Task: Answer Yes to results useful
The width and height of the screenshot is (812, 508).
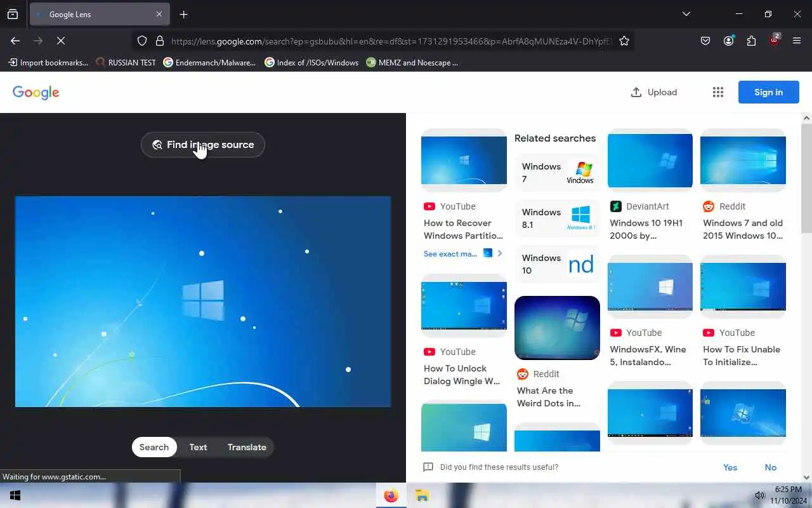Action: pos(730,467)
